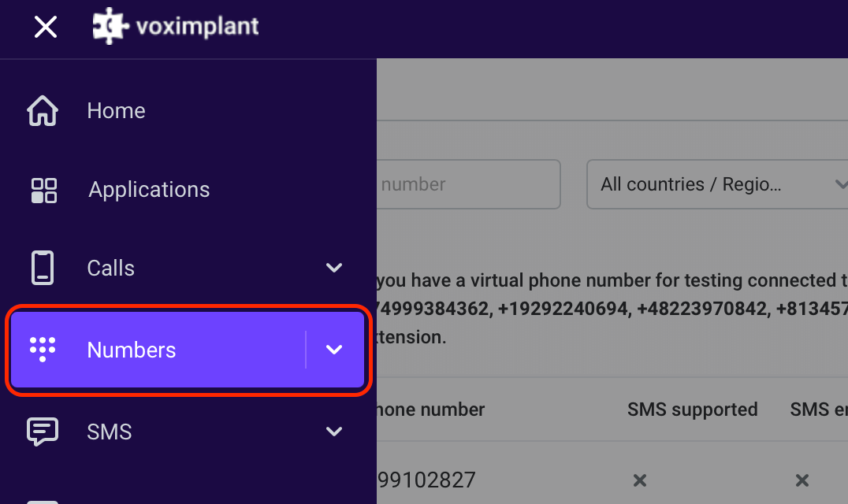Image resolution: width=848 pixels, height=504 pixels.
Task: Click the Applications grid icon
Action: pos(41,189)
